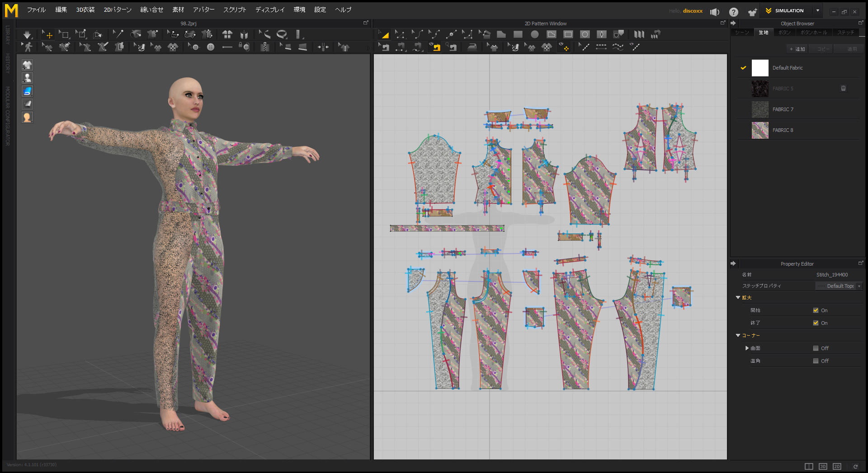Choose the garment tape measure tool

(x=282, y=34)
